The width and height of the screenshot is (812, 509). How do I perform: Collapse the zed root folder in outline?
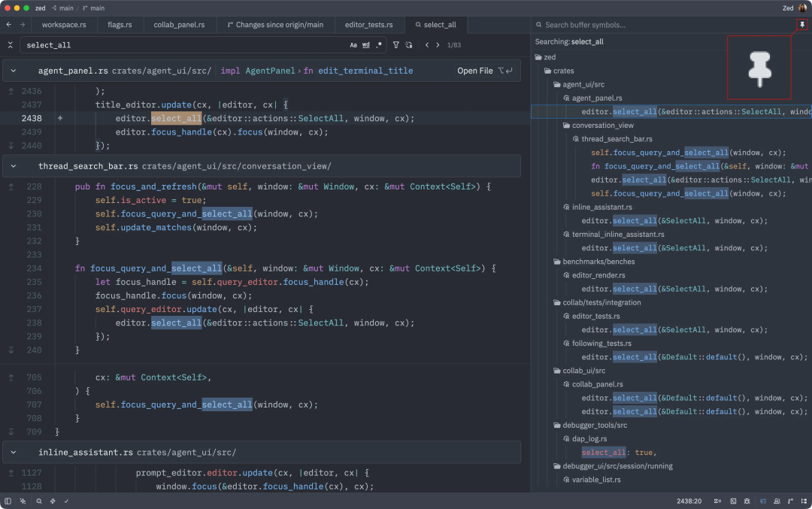coord(545,57)
